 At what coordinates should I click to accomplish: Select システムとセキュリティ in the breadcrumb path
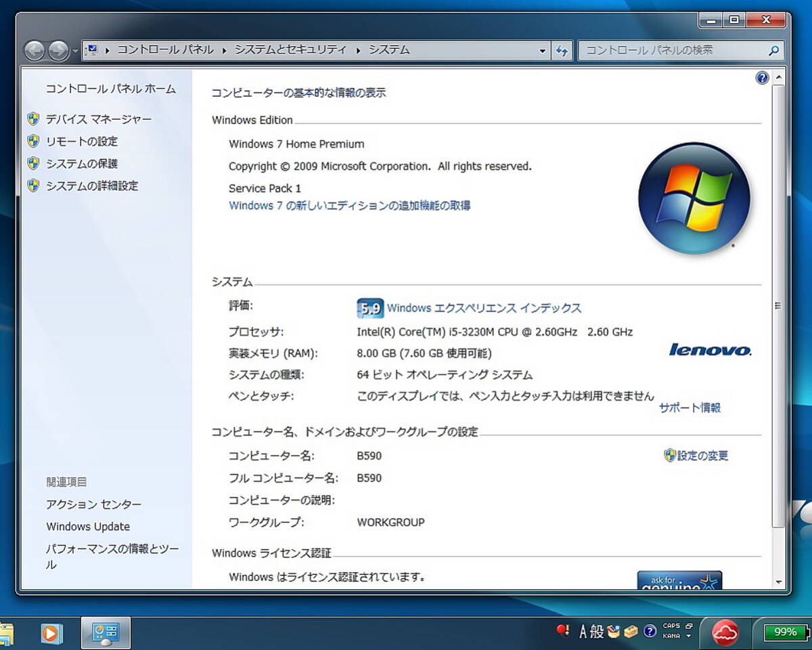[290, 50]
